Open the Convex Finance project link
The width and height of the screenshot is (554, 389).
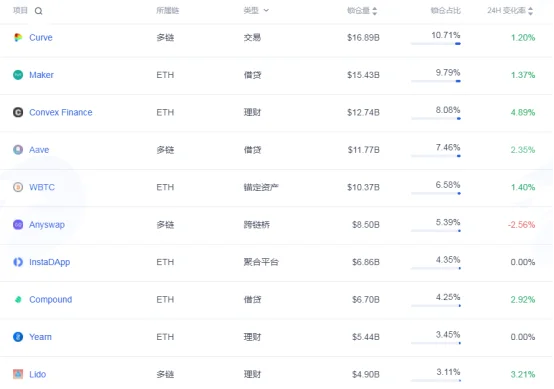61,112
